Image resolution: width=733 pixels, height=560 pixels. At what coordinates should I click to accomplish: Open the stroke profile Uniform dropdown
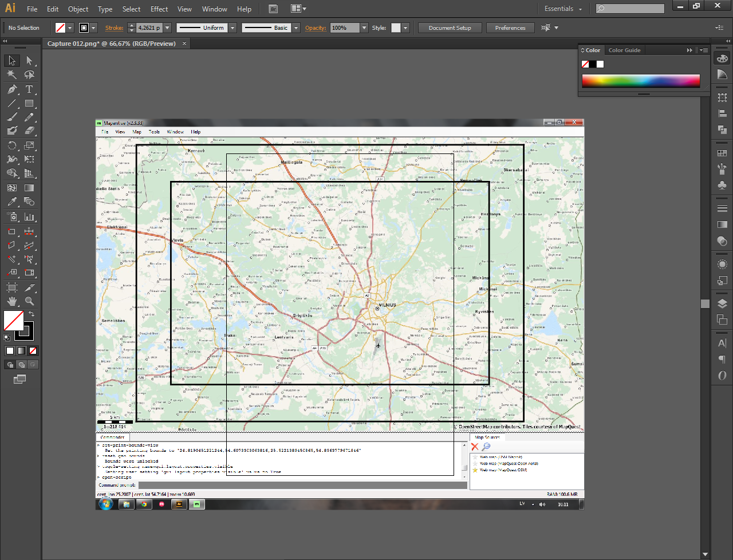pyautogui.click(x=232, y=27)
